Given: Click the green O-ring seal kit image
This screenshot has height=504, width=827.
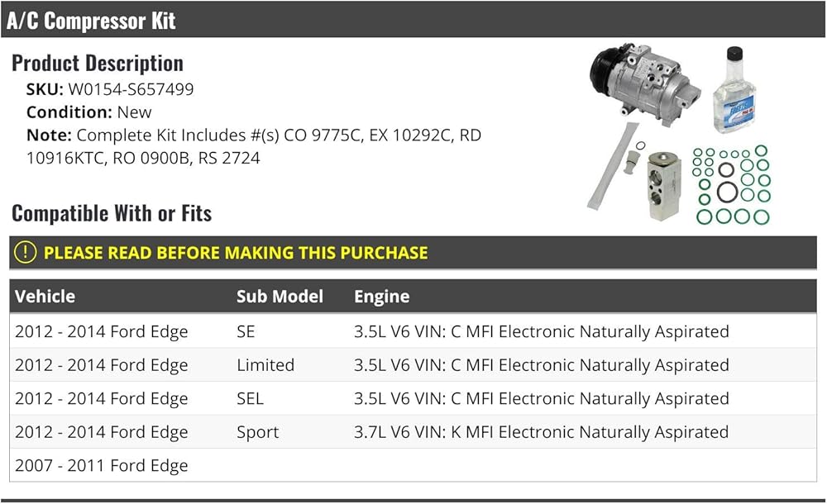Looking at the screenshot, I should pyautogui.click(x=731, y=186).
